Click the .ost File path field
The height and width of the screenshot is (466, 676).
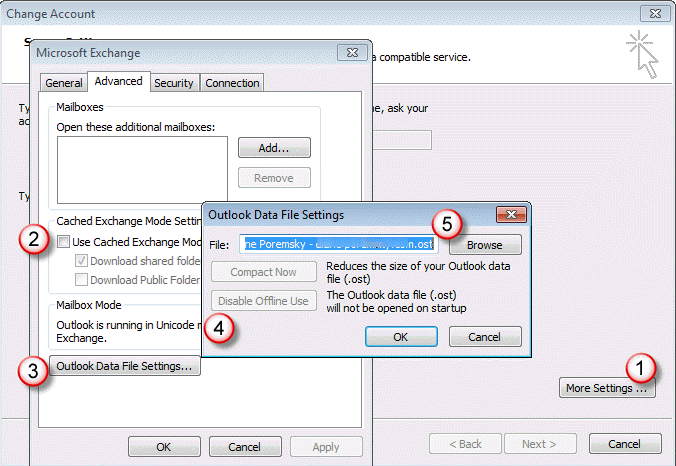(339, 244)
